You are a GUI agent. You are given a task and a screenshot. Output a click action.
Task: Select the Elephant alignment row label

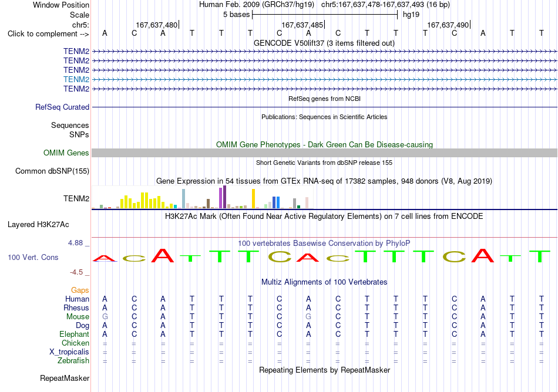point(74,334)
